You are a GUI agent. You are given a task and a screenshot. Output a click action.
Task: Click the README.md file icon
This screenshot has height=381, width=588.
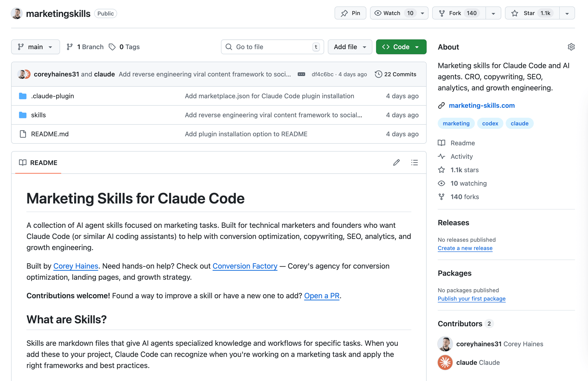23,134
